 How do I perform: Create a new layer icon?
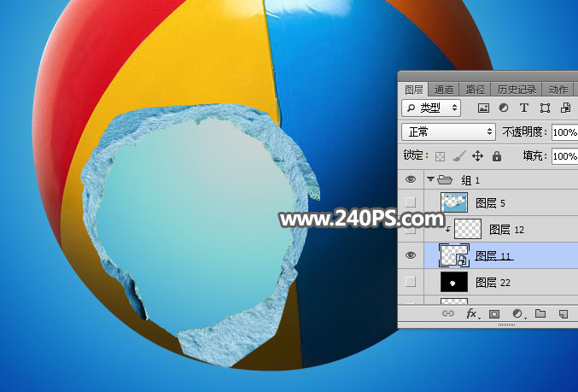[x=563, y=314]
